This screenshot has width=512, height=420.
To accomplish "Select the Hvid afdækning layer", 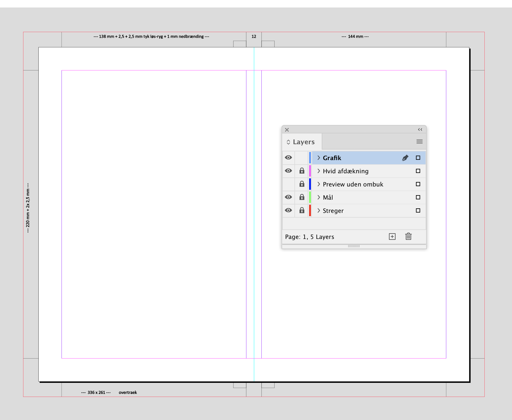I will tap(369, 171).
